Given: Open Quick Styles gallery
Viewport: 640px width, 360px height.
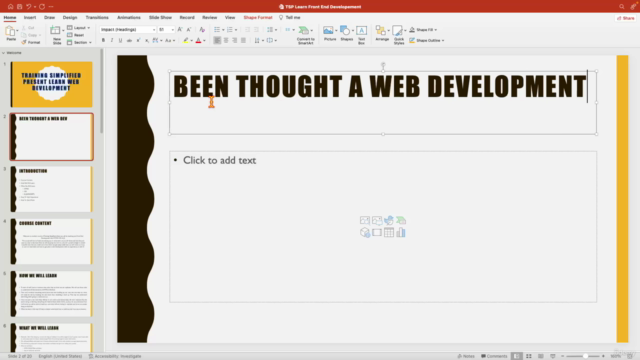Looking at the screenshot, I should [x=399, y=35].
